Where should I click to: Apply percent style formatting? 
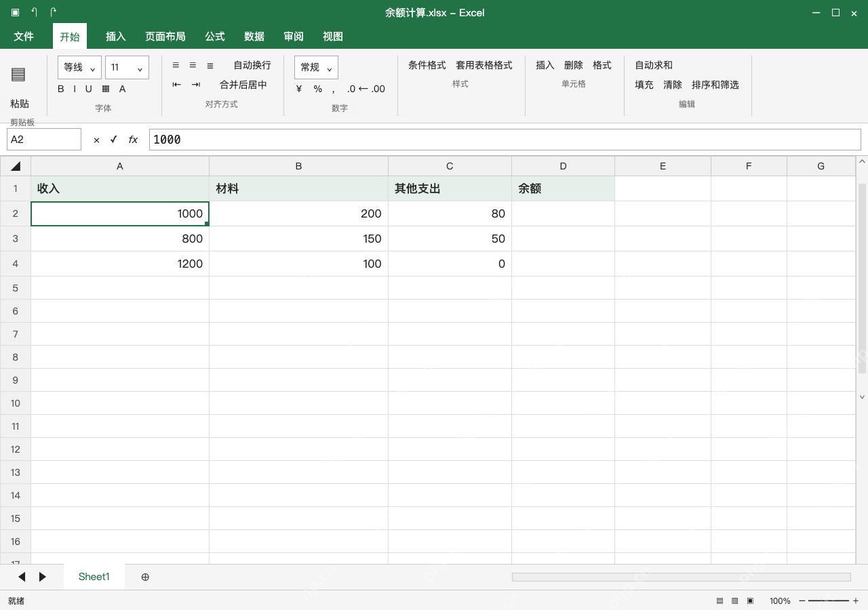tap(317, 89)
